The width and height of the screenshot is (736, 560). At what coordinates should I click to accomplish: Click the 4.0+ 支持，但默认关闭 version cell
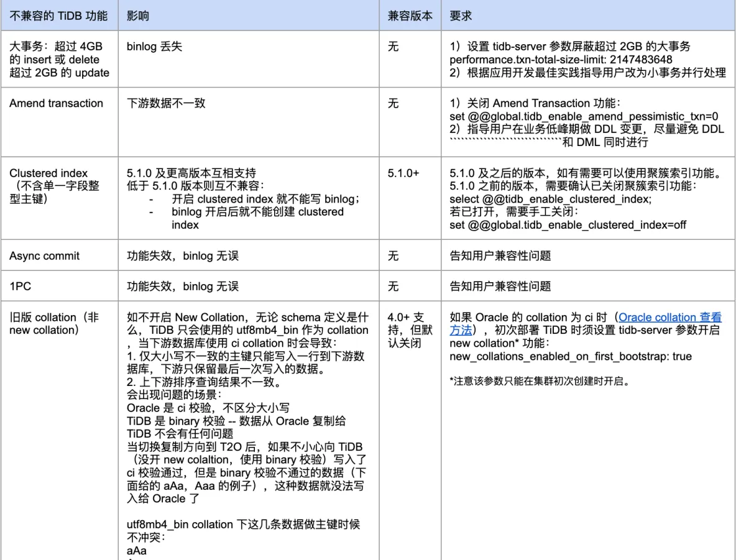(410, 431)
